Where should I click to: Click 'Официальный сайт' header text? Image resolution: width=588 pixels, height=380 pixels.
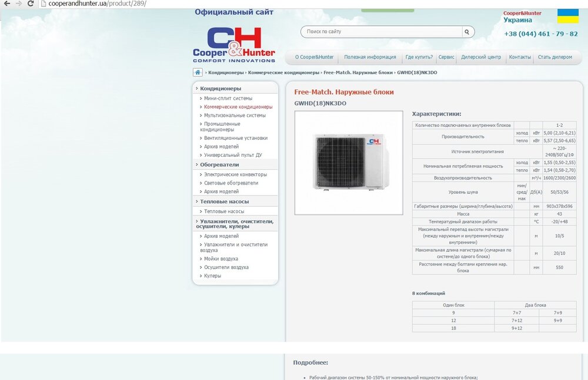coord(234,12)
